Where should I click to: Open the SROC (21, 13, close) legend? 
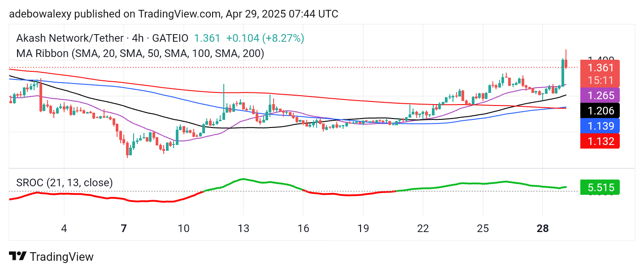(x=65, y=183)
